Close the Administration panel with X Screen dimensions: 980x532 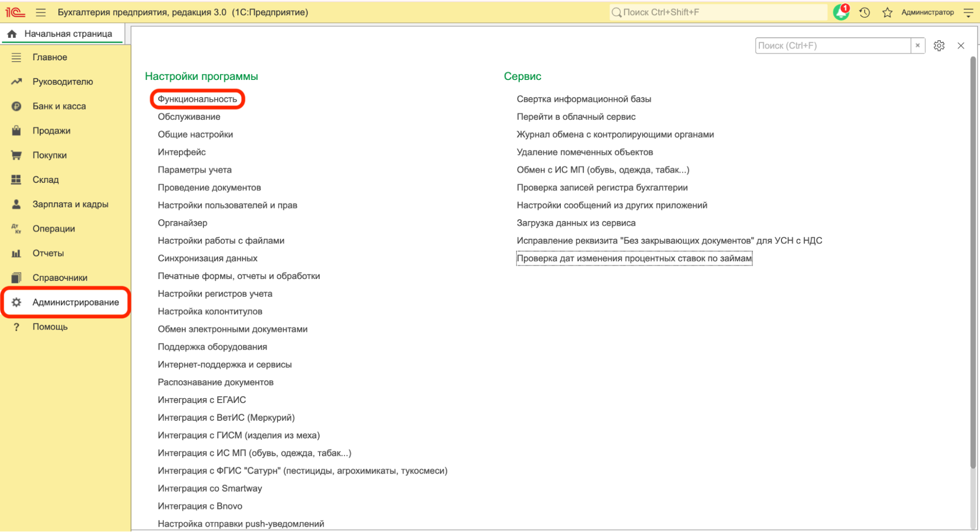961,46
